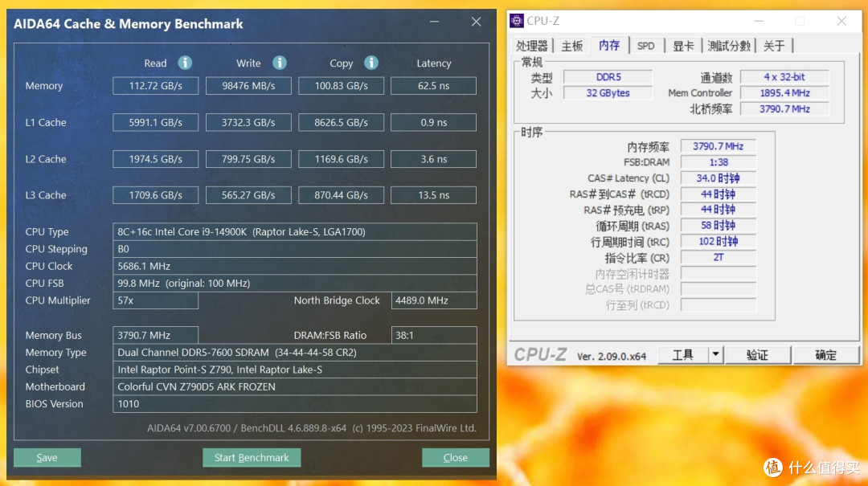Close the AIDA64 benchmark window
This screenshot has height=486, width=868.
tap(476, 22)
